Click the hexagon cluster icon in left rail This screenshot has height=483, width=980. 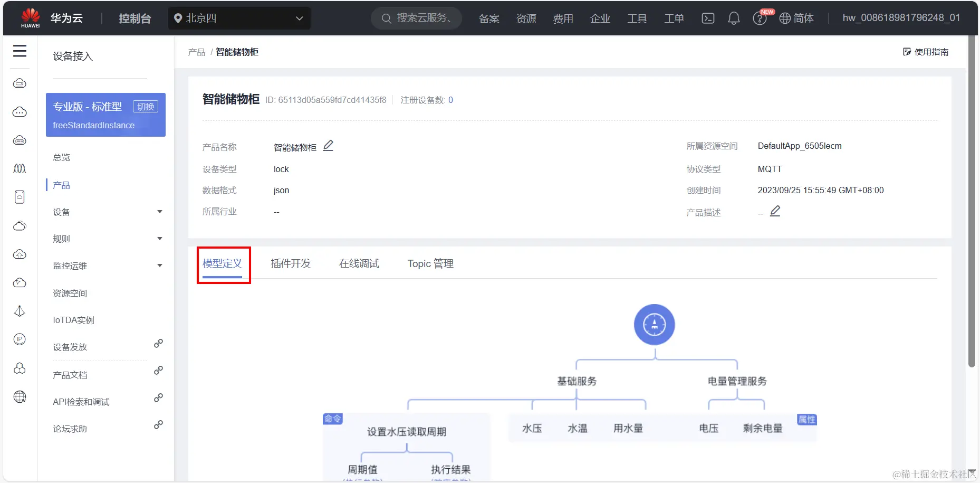(x=20, y=368)
